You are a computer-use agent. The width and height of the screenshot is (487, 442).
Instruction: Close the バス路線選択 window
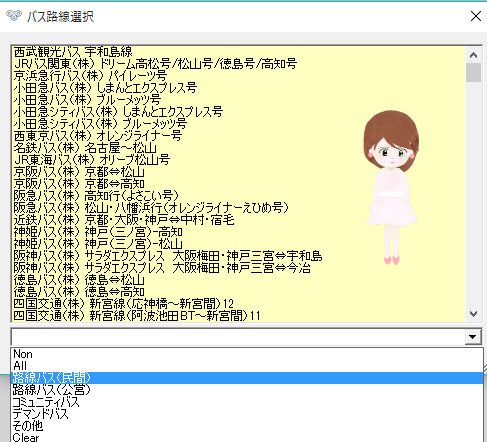pos(476,16)
